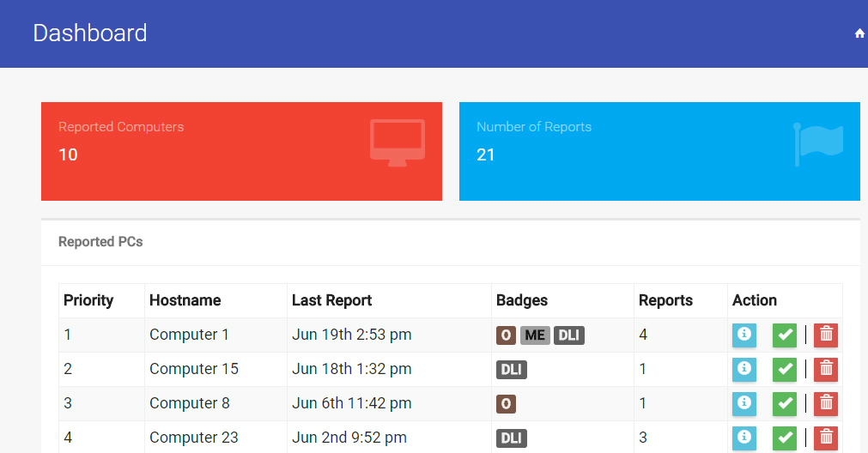Delete Computer 15 using trash icon
The image size is (868, 453).
pyautogui.click(x=826, y=369)
